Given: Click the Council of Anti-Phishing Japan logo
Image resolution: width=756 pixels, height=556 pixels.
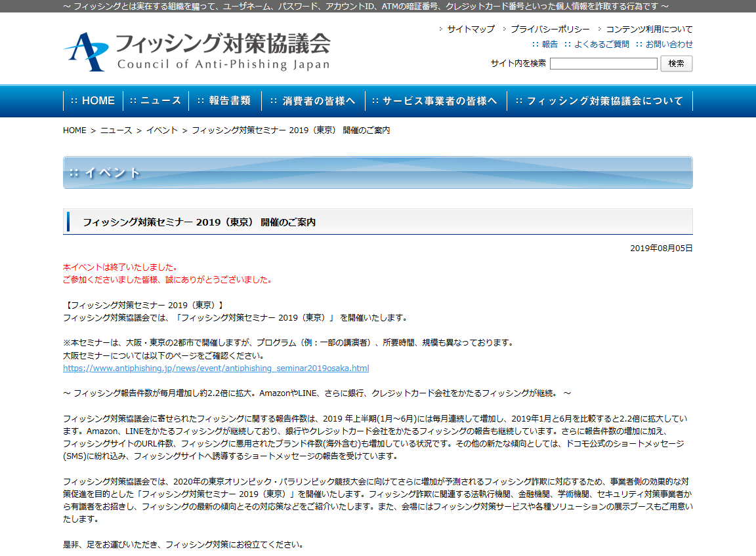Looking at the screenshot, I should [197, 51].
